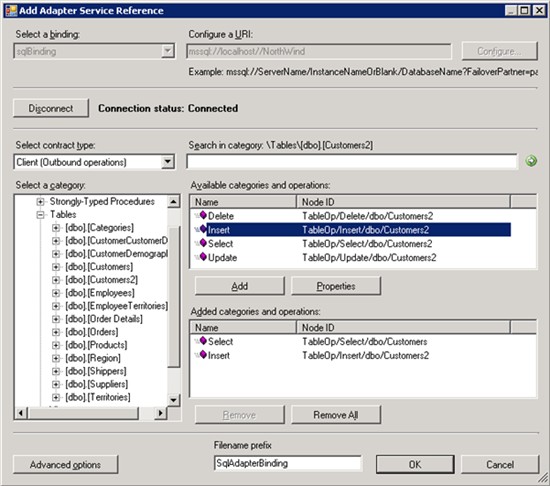Image resolution: width=550 pixels, height=486 pixels.
Task: Click Name column header in Added operations
Action: click(x=243, y=328)
